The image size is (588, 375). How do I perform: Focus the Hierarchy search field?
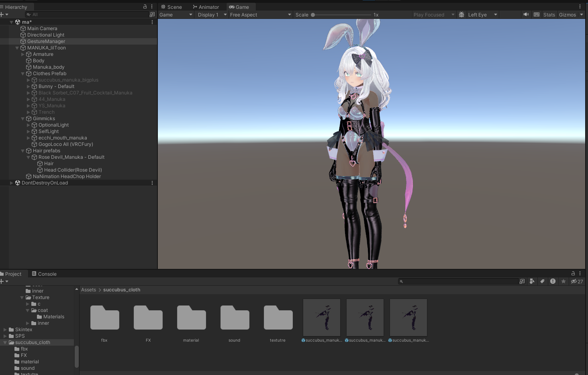click(86, 14)
